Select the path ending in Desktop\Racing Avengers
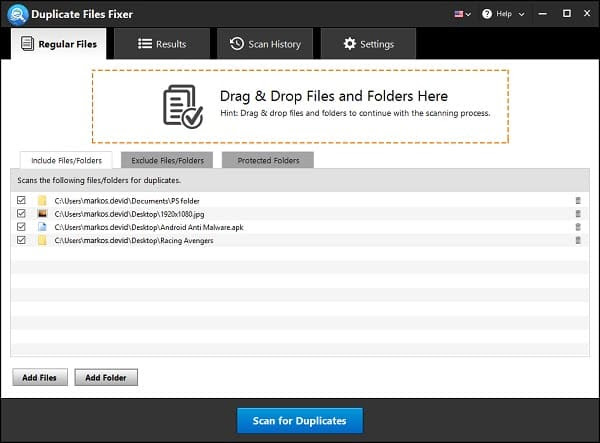600x443 pixels. [134, 241]
